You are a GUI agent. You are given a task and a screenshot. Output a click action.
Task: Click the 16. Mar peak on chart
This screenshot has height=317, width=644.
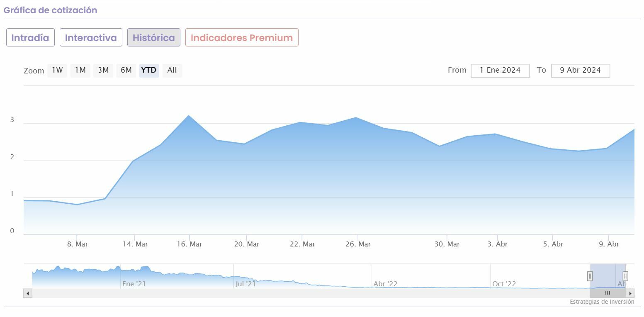[x=189, y=116]
